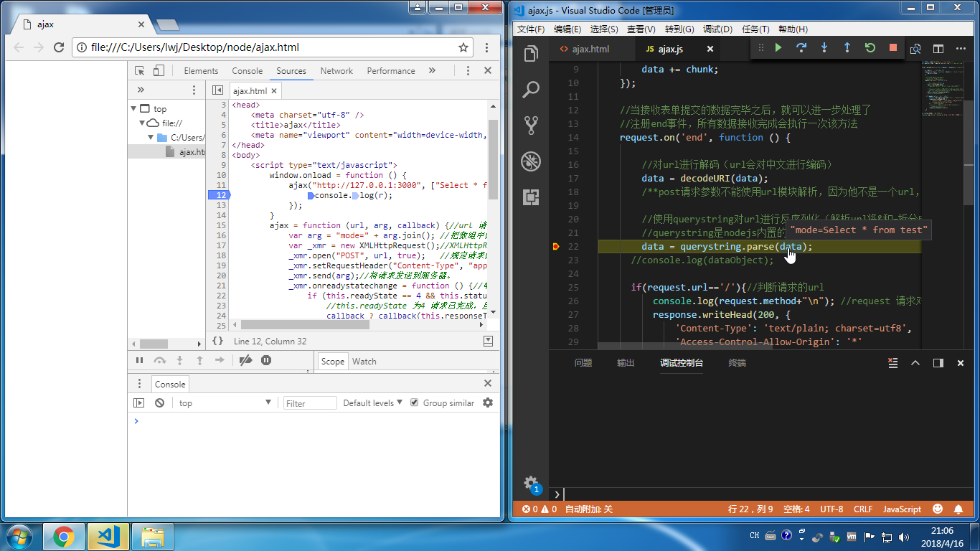Click JavaScript language mode in status bar

click(x=902, y=509)
